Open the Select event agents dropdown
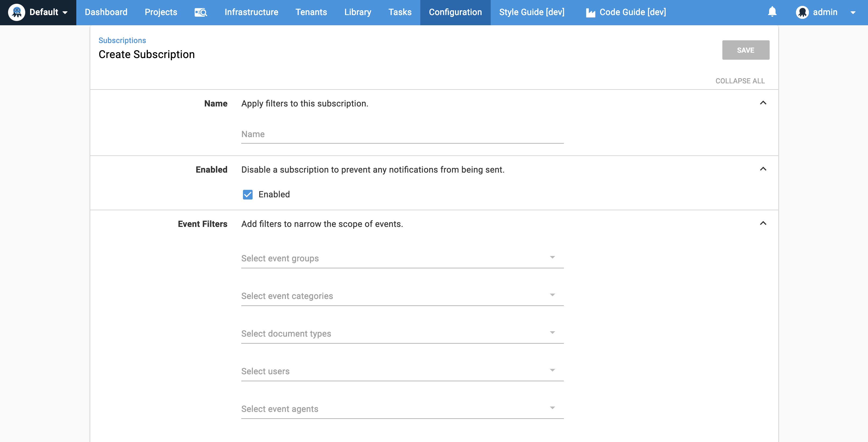This screenshot has width=868, height=442. pyautogui.click(x=552, y=408)
